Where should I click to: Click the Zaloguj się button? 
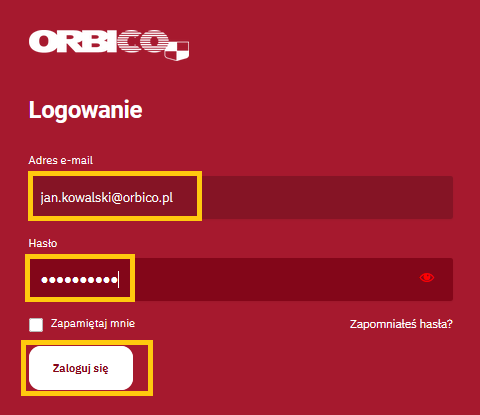click(x=81, y=368)
